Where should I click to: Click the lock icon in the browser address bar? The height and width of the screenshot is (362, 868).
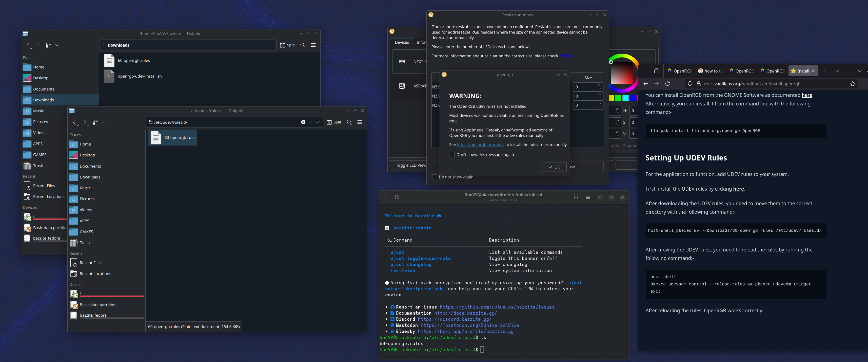coord(699,84)
